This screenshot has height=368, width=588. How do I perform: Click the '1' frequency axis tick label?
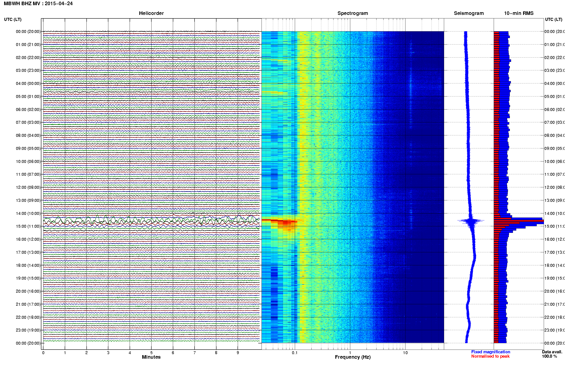(x=350, y=353)
